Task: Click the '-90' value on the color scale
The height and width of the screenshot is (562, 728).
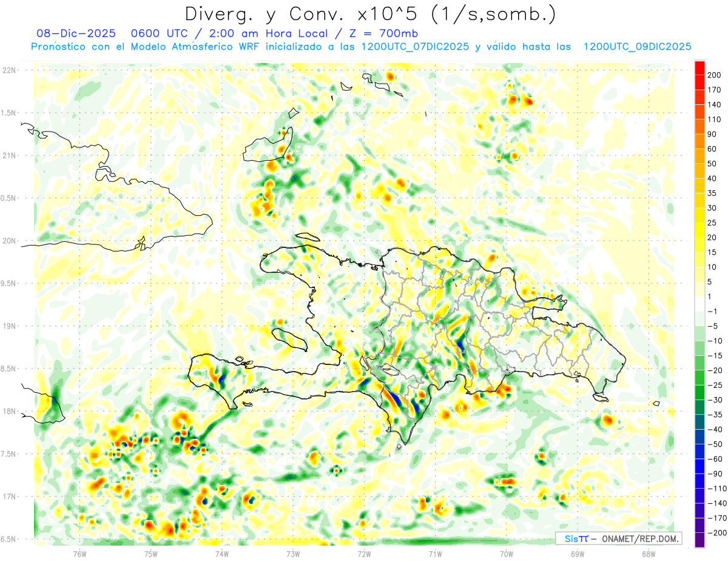Action: pyautogui.click(x=714, y=473)
